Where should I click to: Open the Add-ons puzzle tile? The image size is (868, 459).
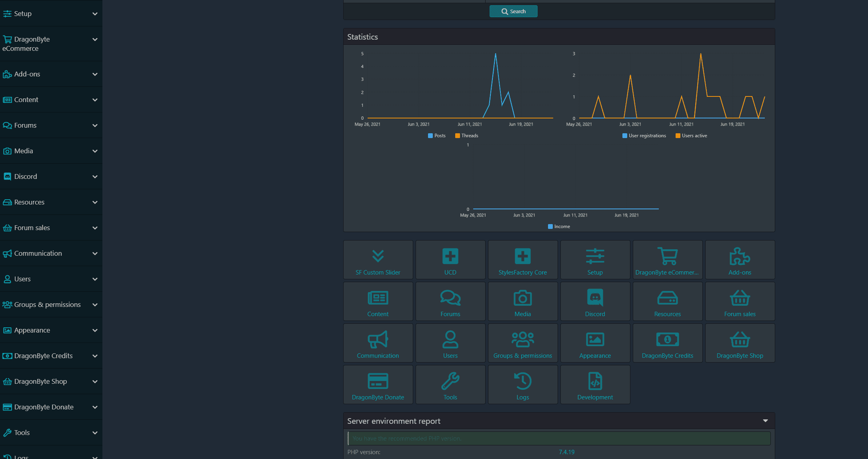click(x=740, y=260)
